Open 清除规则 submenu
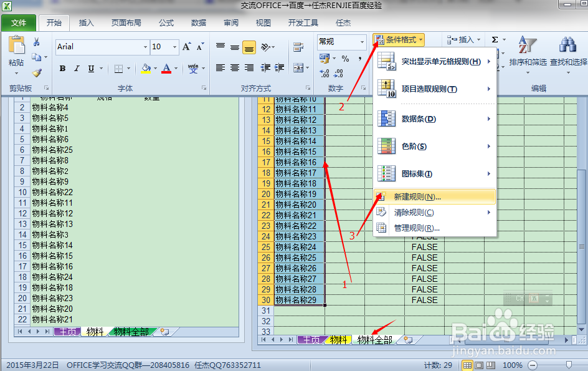Viewport: 588px width, 371px height. click(x=435, y=213)
